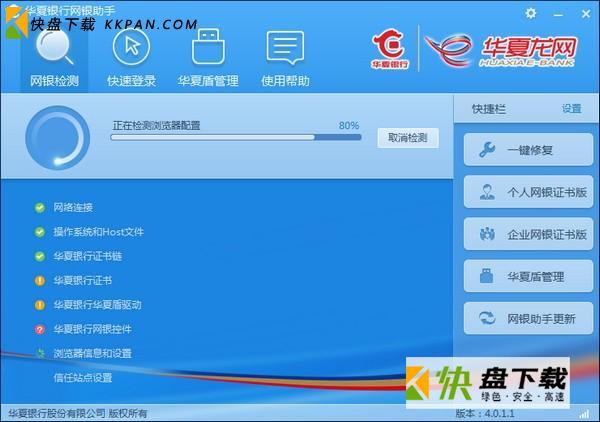Click the 80% progress value
The width and height of the screenshot is (600, 422).
tap(349, 125)
